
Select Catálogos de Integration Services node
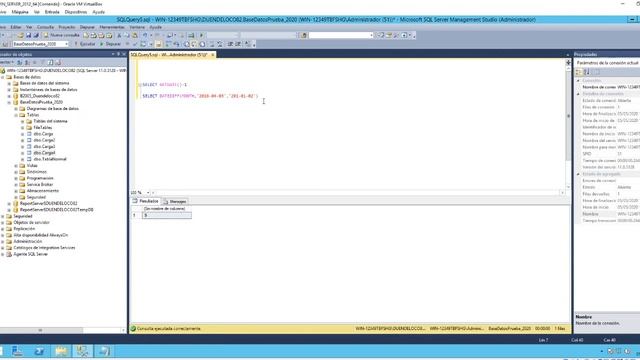(x=44, y=248)
